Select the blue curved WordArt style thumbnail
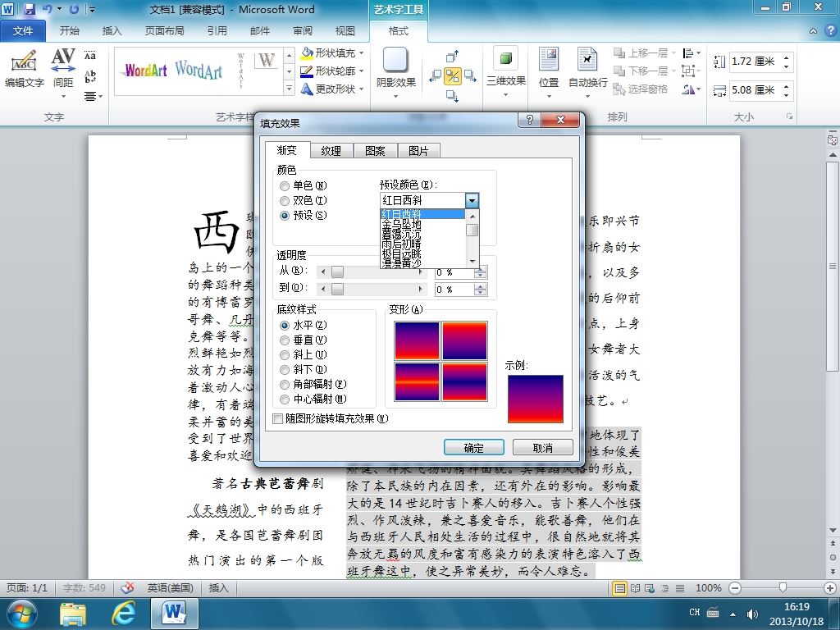 coord(199,69)
